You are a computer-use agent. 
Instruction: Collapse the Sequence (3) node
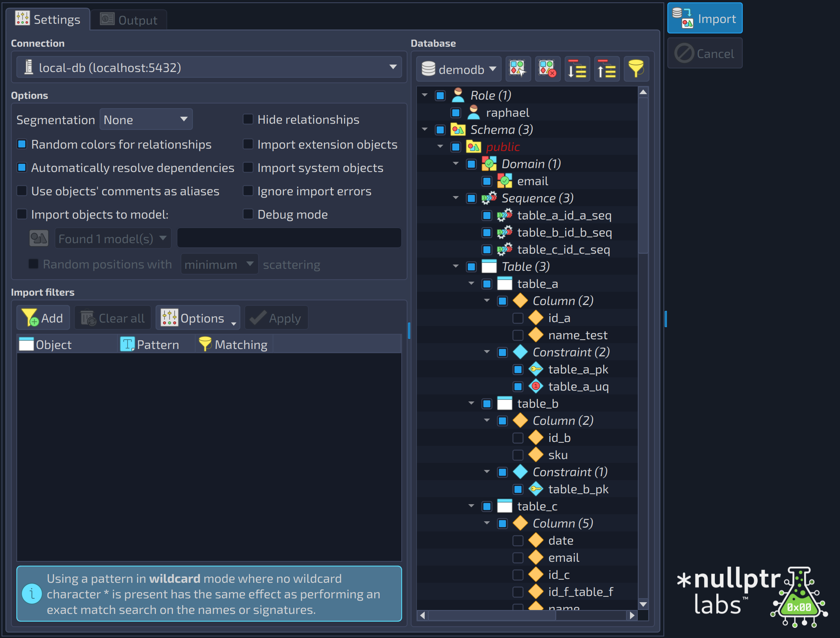456,198
